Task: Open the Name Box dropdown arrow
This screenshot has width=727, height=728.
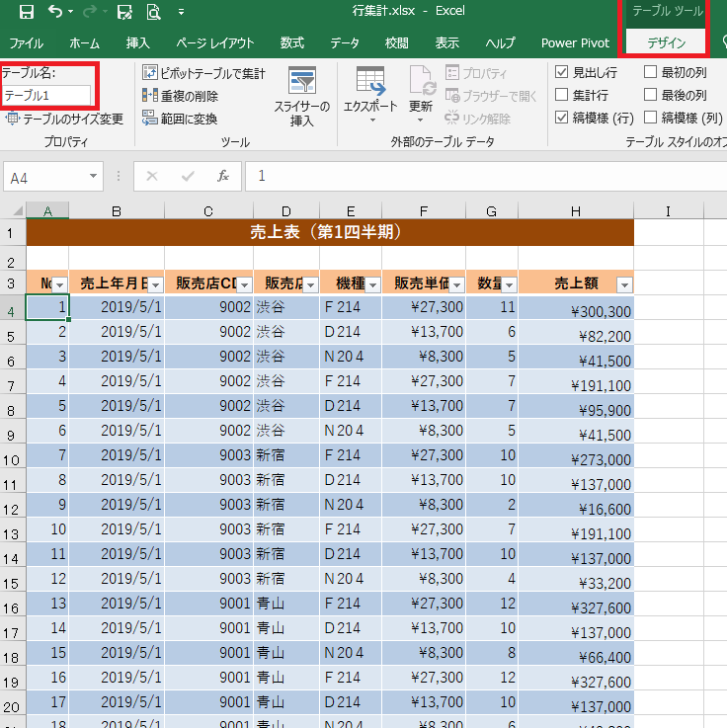Action: [93, 176]
